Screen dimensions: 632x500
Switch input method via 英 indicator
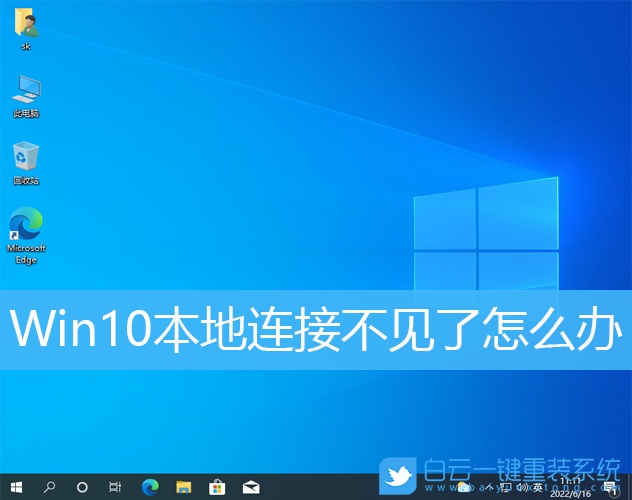538,488
